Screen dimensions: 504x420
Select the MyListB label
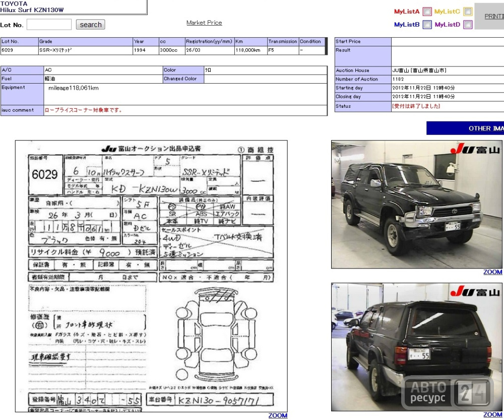tap(407, 24)
